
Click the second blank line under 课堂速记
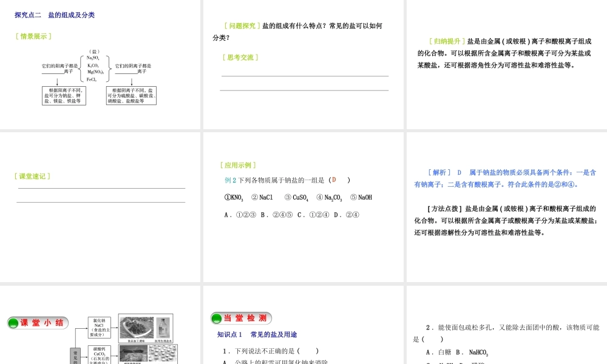(101, 202)
